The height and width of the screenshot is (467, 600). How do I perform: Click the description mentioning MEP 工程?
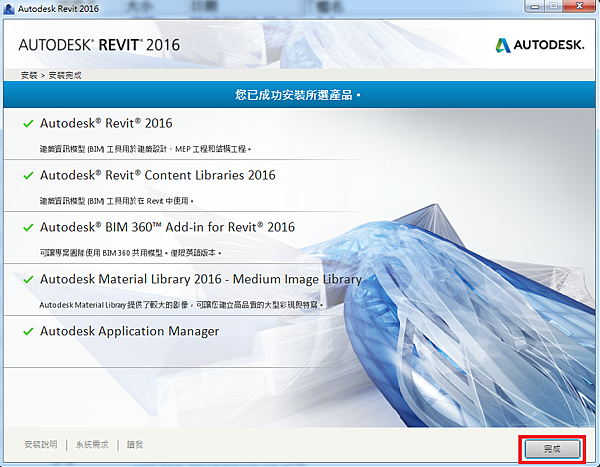(x=145, y=149)
